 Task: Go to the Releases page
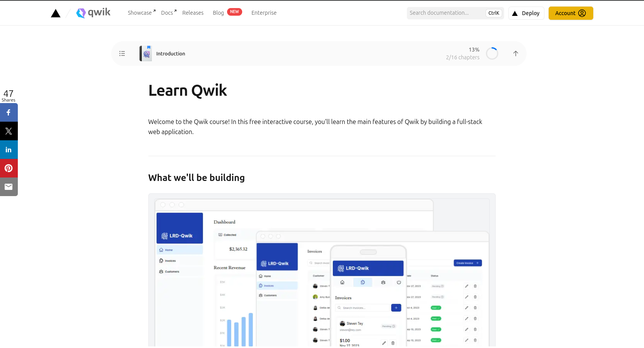point(193,13)
